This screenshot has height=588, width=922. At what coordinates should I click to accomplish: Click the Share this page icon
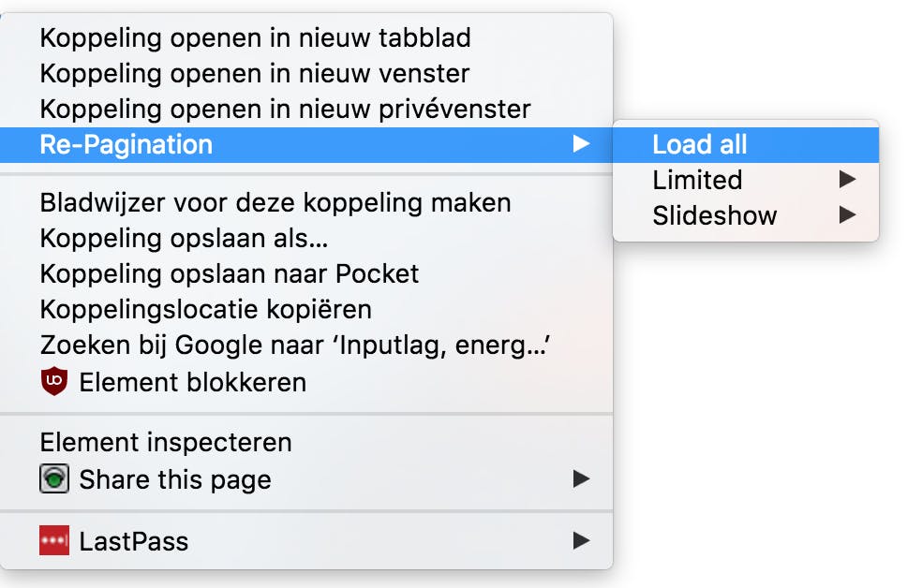(54, 479)
